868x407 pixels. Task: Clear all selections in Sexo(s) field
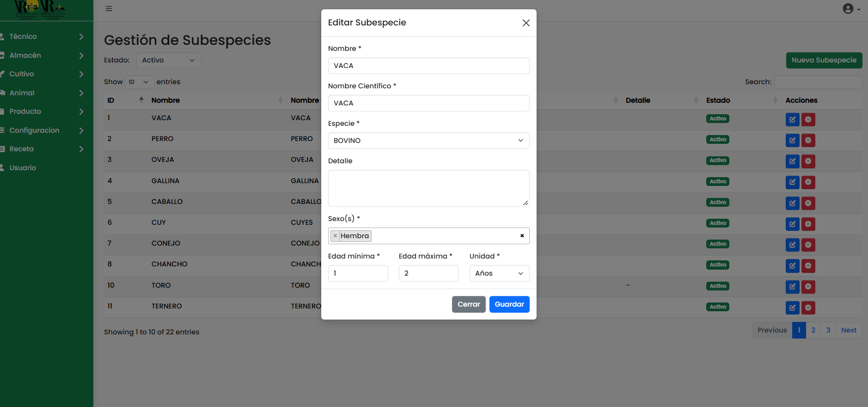coord(522,236)
